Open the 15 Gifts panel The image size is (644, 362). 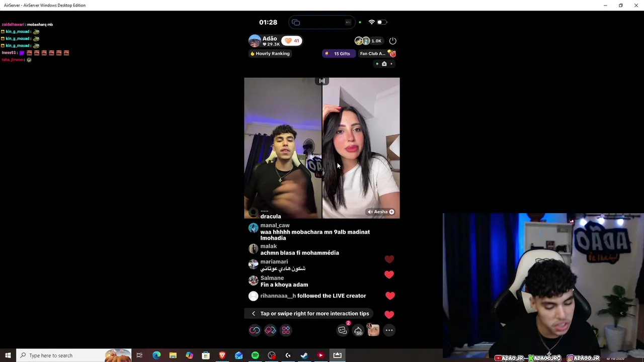pyautogui.click(x=338, y=53)
